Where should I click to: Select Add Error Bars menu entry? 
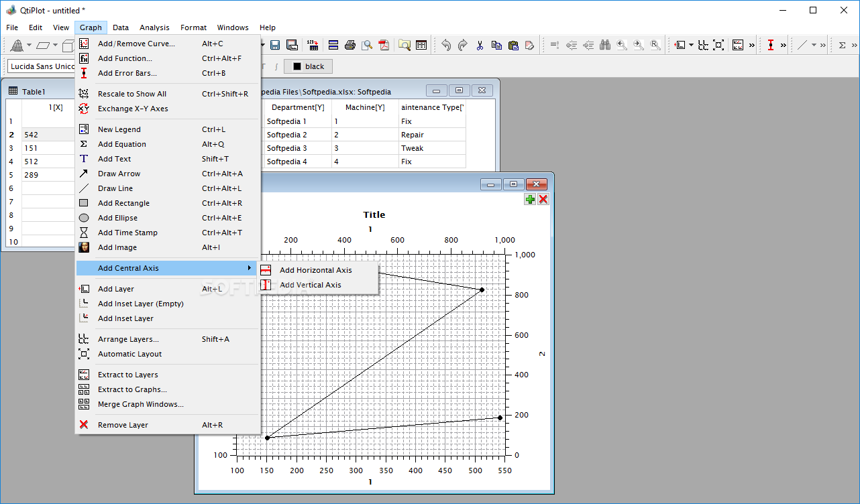pos(166,73)
